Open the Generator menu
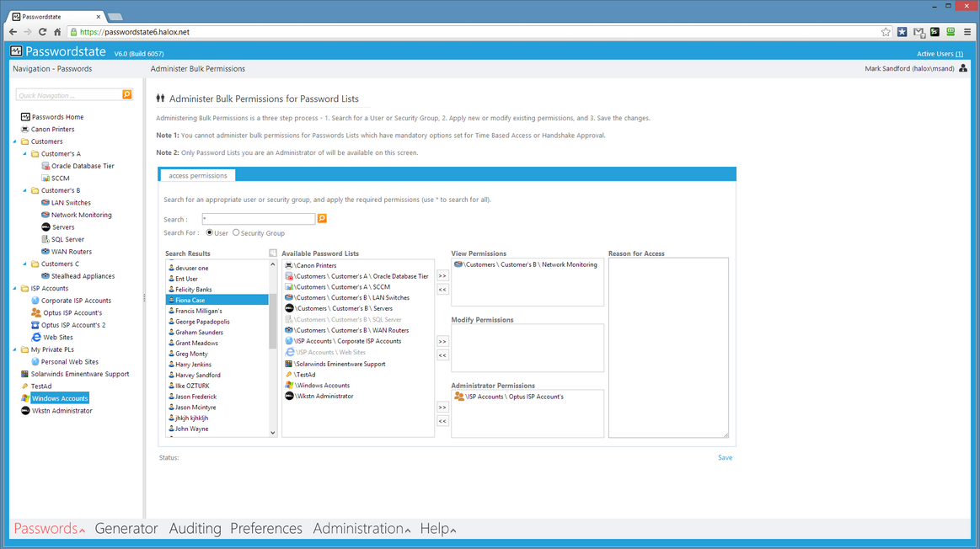 point(126,529)
